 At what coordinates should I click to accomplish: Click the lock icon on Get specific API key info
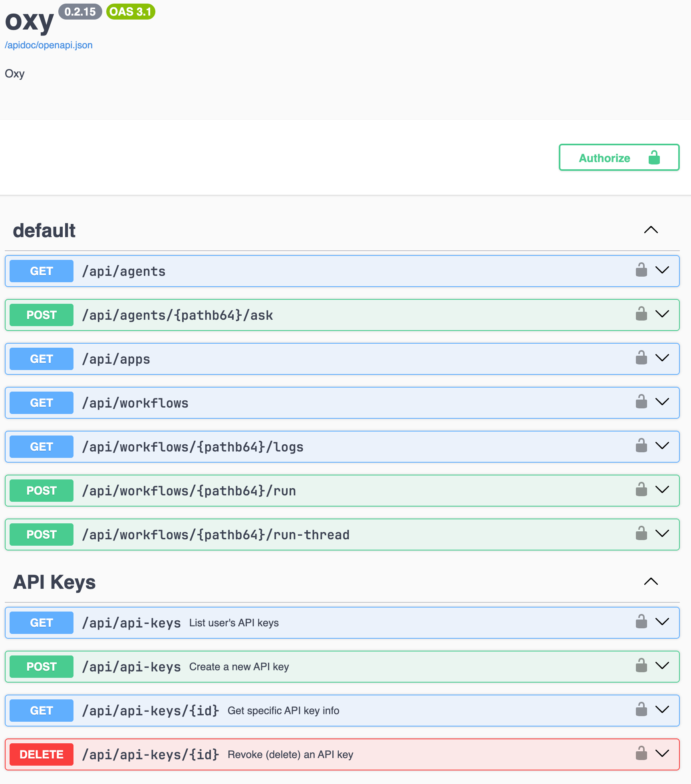click(641, 709)
